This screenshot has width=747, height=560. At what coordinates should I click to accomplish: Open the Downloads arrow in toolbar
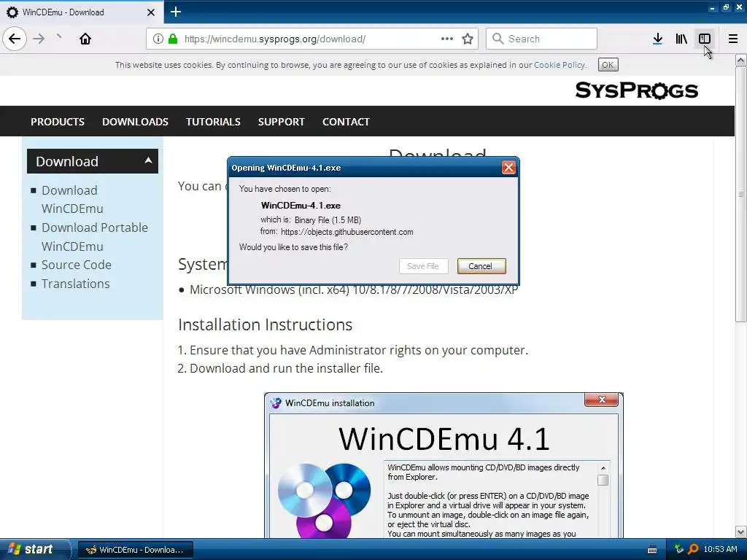[657, 39]
